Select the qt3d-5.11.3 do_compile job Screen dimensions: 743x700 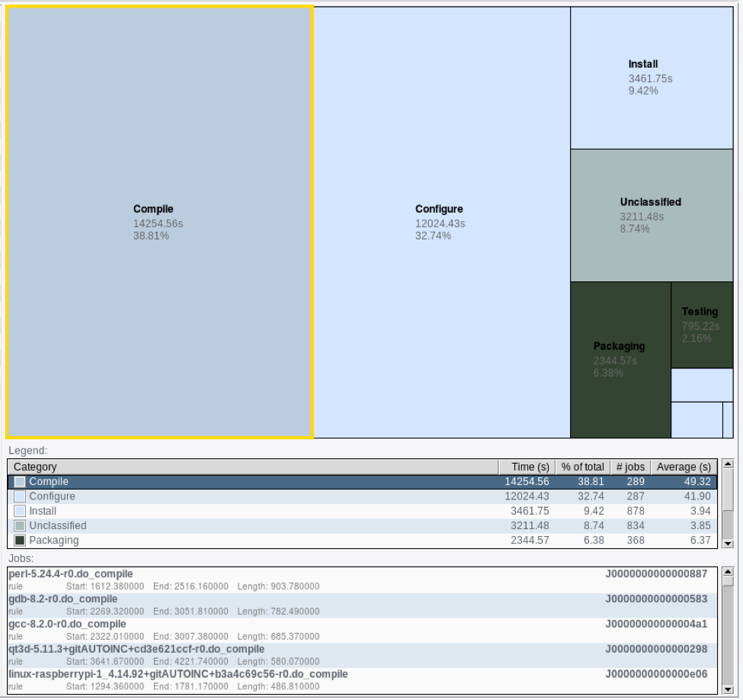point(363,656)
